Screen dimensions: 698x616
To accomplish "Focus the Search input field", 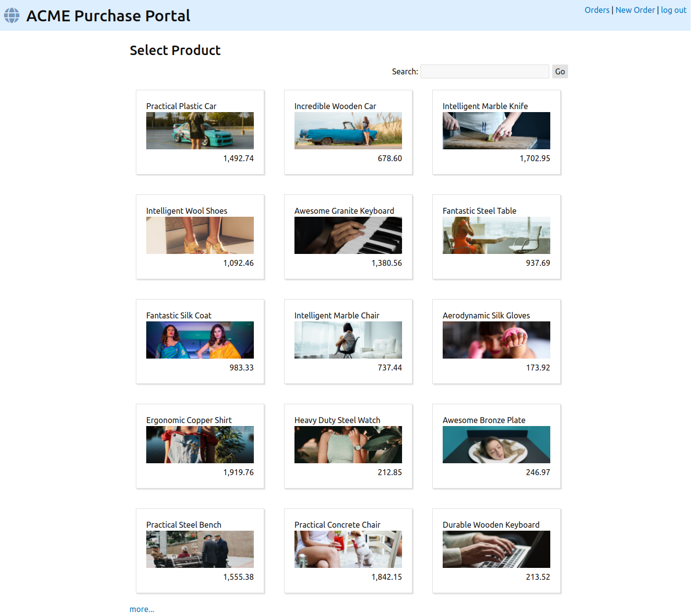I will click(x=485, y=71).
